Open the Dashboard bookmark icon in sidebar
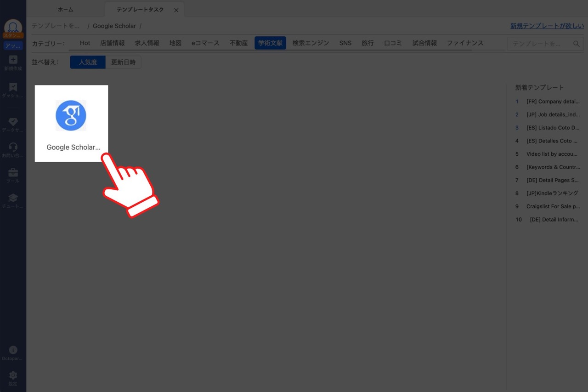The image size is (588, 392). pyautogui.click(x=13, y=87)
